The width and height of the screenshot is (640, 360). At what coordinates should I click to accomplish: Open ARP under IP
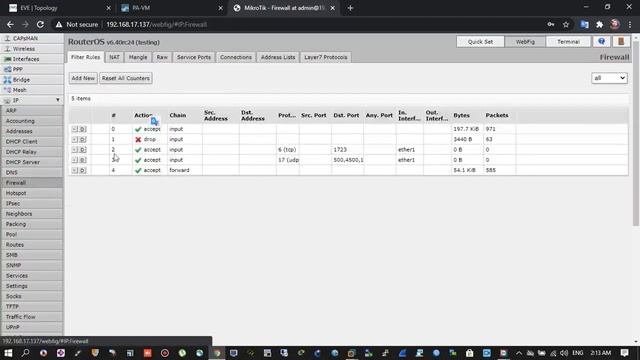click(32, 111)
